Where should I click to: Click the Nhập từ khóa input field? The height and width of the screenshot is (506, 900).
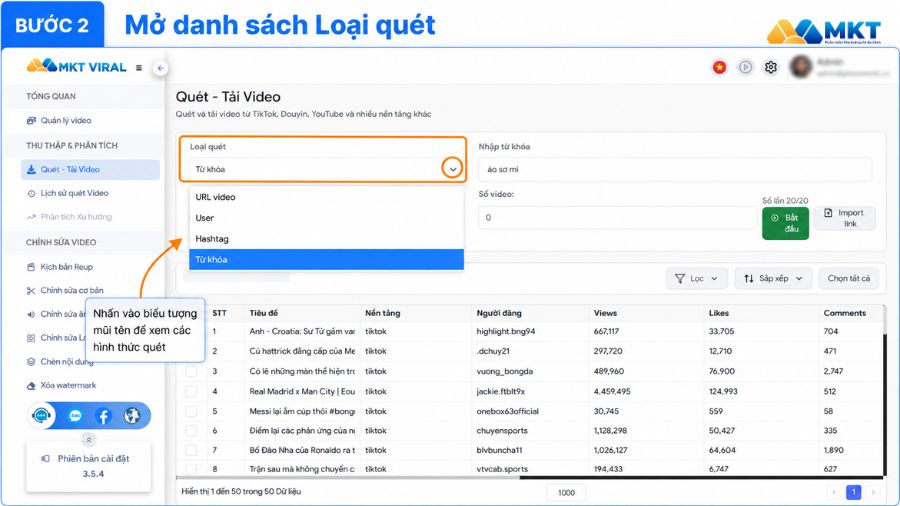coord(675,169)
